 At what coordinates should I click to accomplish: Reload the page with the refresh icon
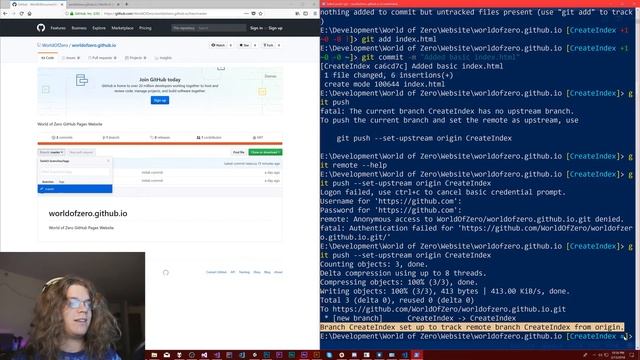coord(21,13)
